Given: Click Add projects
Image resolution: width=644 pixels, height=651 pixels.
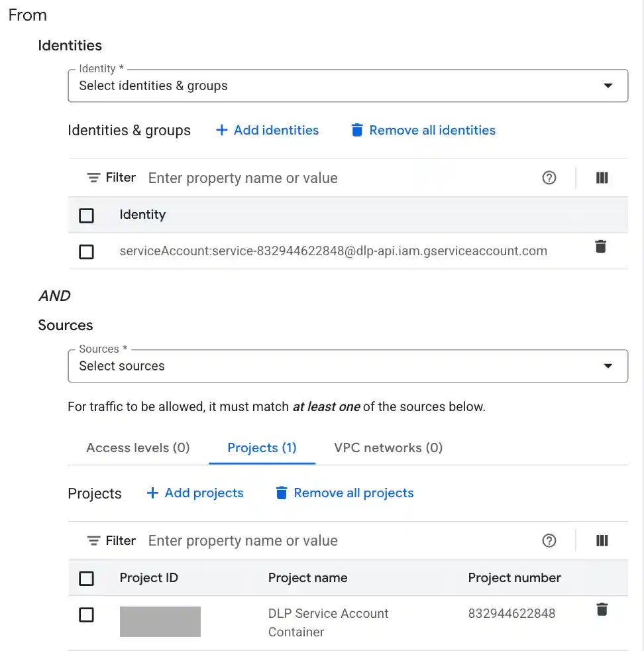Looking at the screenshot, I should 195,493.
